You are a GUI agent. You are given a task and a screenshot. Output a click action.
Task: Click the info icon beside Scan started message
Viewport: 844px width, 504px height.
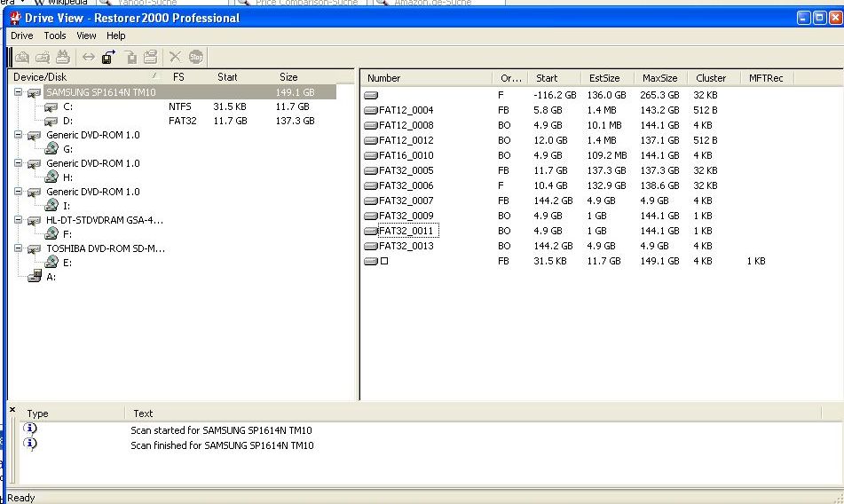30,429
